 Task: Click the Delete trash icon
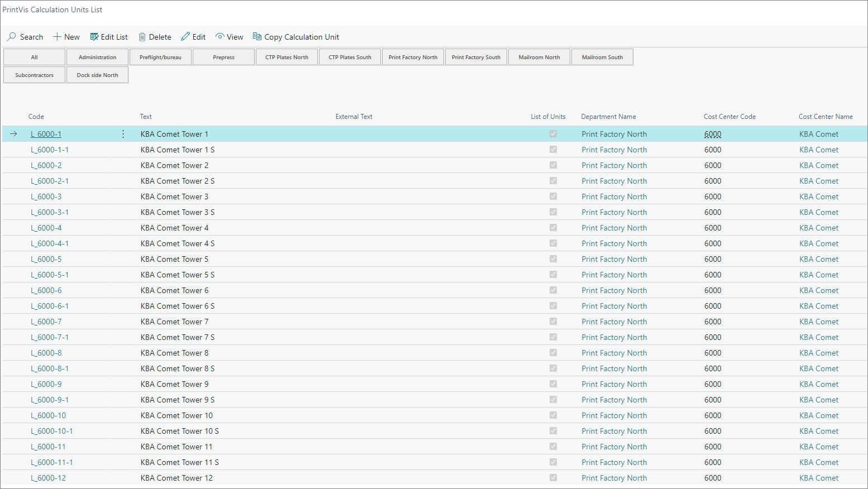click(x=142, y=37)
